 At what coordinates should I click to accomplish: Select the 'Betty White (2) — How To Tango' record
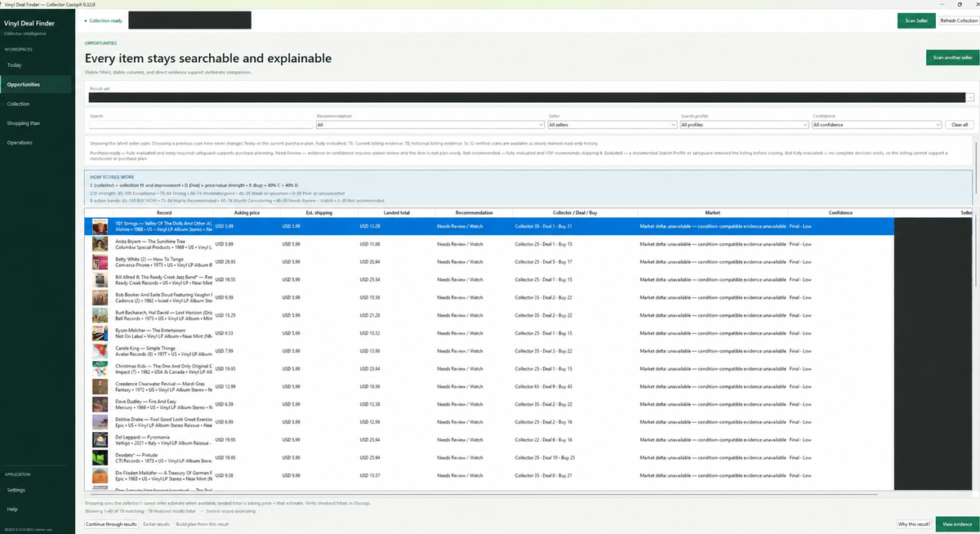click(150, 259)
